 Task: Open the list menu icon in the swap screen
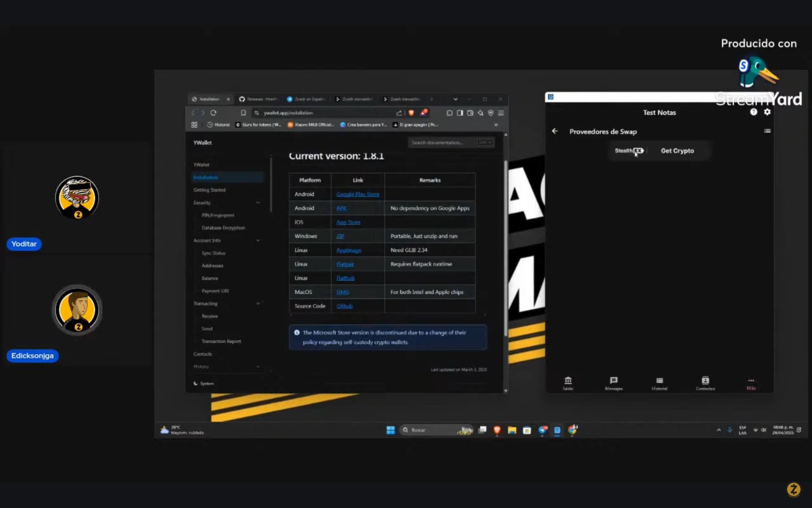pyautogui.click(x=767, y=131)
